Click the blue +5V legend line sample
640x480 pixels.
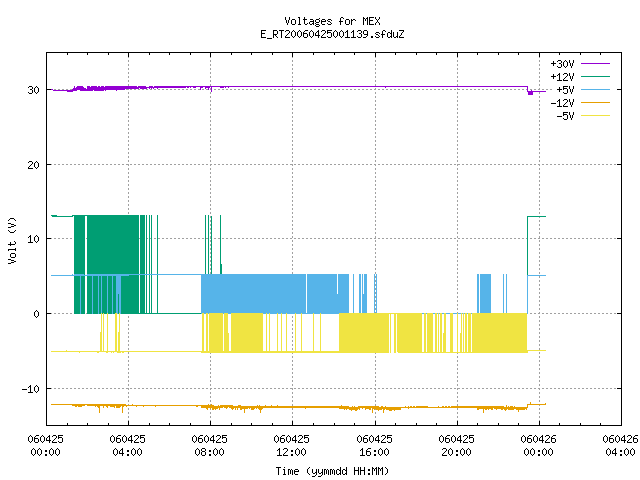click(x=595, y=89)
